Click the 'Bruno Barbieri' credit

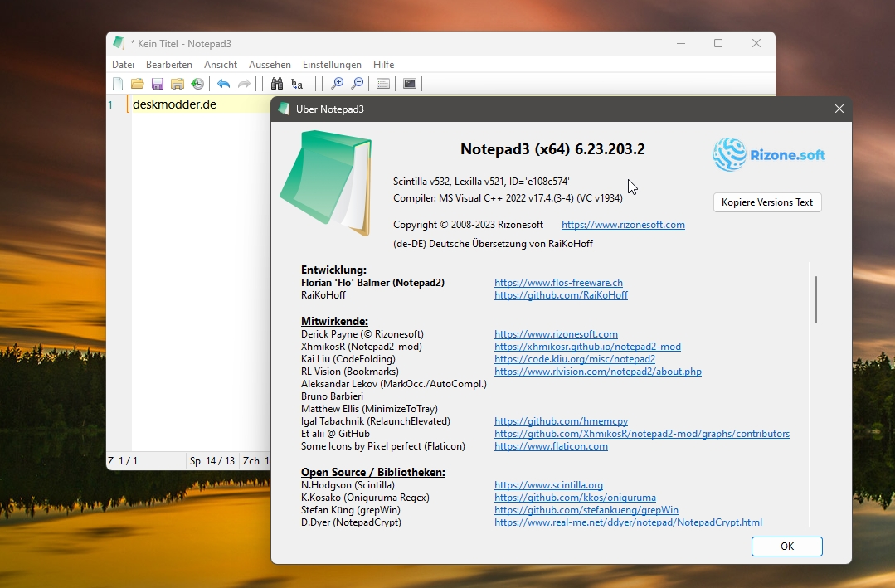coord(332,396)
